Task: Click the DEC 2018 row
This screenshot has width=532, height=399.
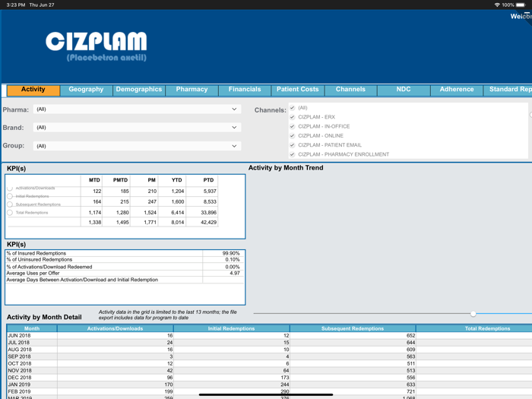Action: pos(269,378)
